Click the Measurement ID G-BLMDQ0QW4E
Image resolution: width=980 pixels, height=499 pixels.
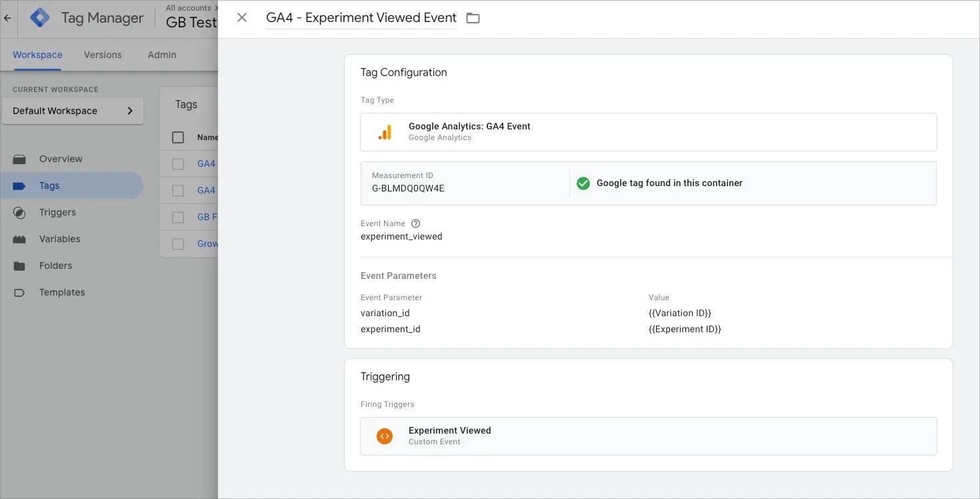[x=408, y=188]
